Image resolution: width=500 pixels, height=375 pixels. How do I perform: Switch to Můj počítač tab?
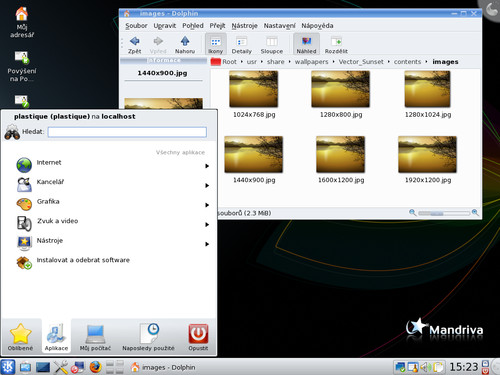[x=95, y=337]
